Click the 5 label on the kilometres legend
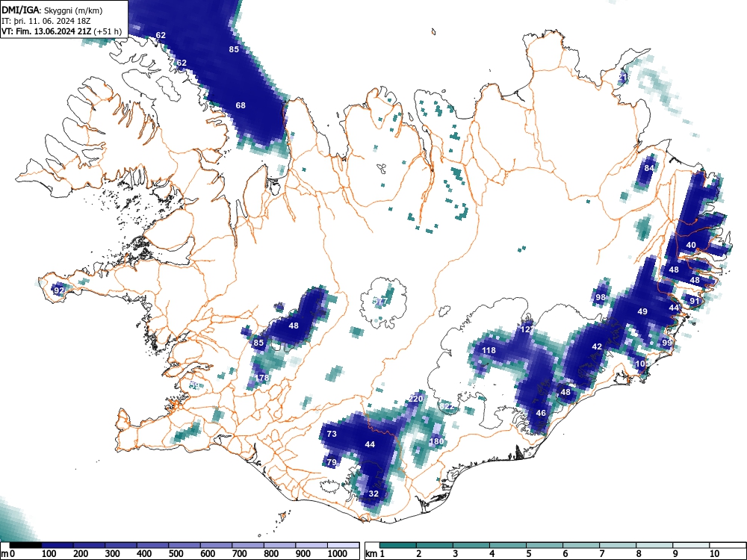Screen dimensions: 747x560 (529, 554)
